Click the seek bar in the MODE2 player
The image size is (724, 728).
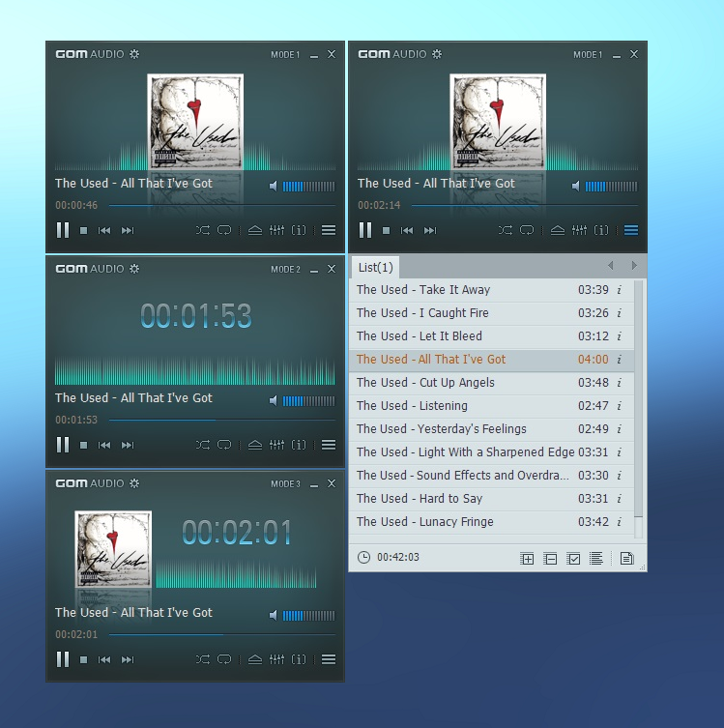(222, 420)
